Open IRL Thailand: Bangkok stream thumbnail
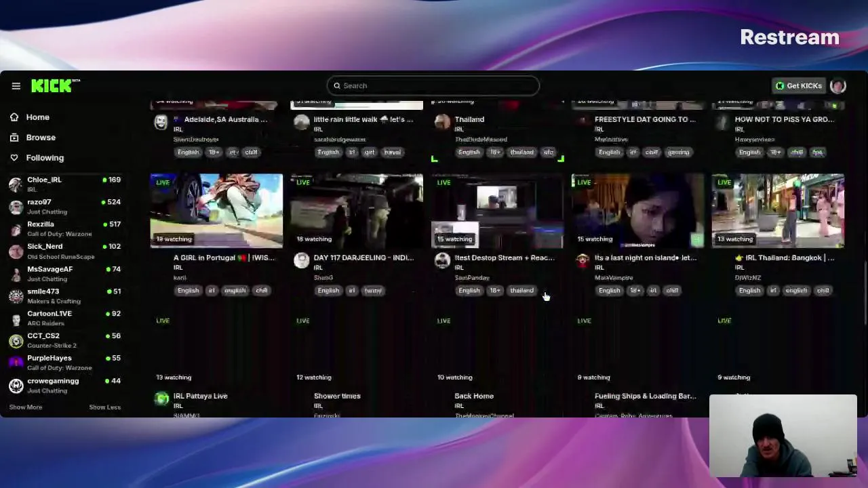Viewport: 868px width, 488px height. click(778, 211)
